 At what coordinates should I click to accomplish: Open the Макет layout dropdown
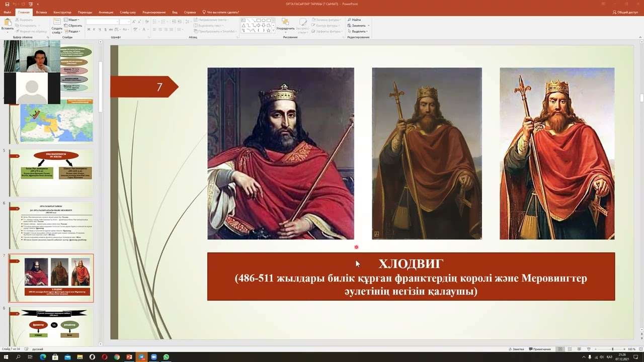pos(72,20)
